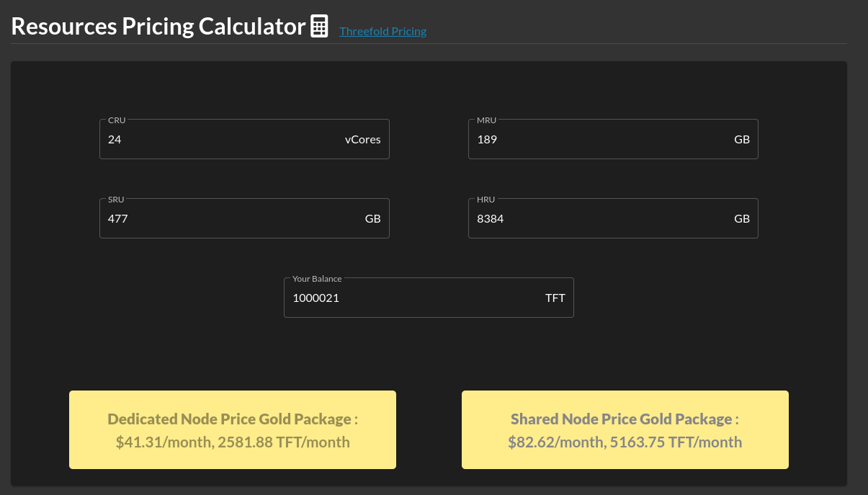Click the $41.31/month, 2581.88 TFT/month text
868x495 pixels.
[x=233, y=442]
